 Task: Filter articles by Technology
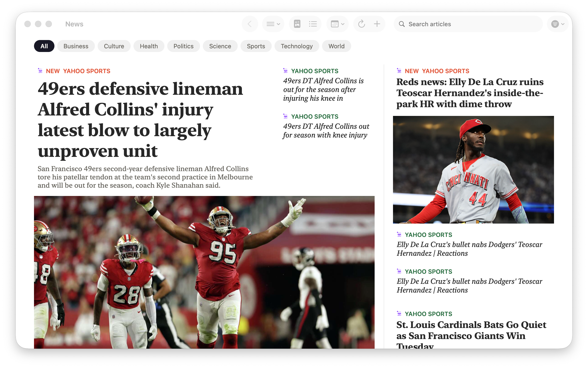[x=297, y=46]
